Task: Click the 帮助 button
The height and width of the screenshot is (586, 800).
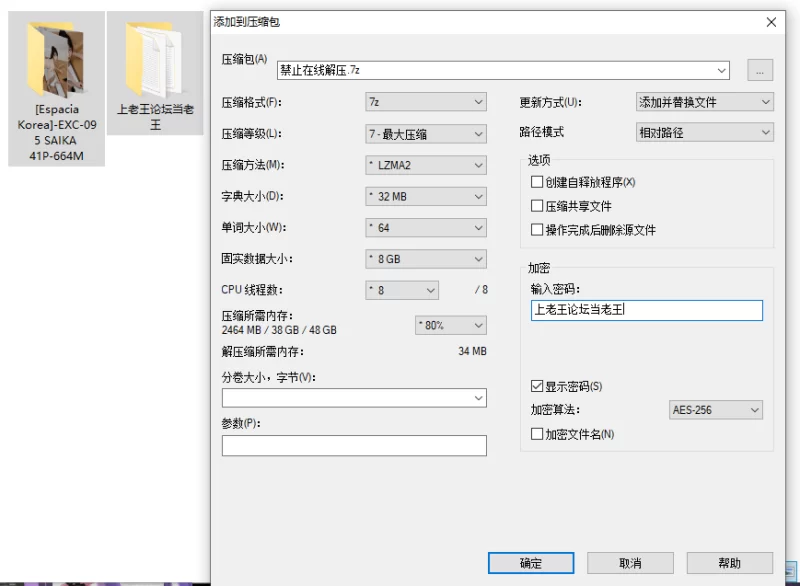Action: click(x=730, y=563)
